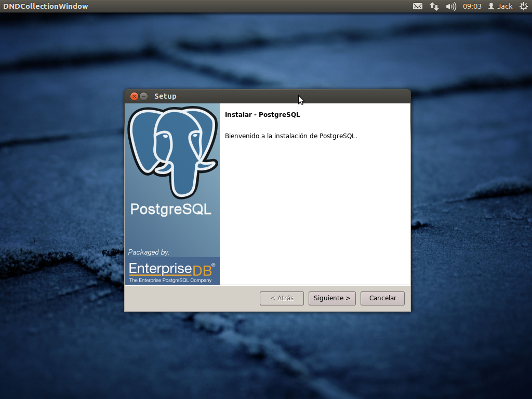Click the disabled Atrás button

[x=282, y=298]
